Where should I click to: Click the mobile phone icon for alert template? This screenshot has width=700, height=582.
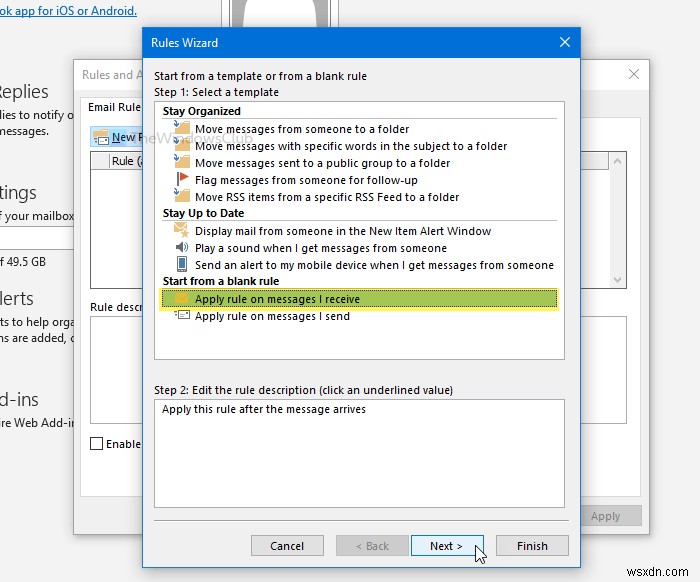182,264
